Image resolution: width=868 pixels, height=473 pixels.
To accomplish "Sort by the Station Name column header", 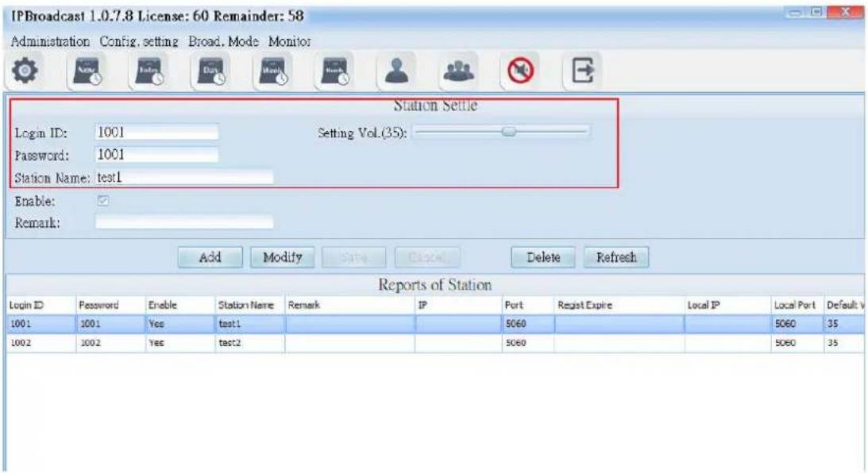I will [x=249, y=305].
